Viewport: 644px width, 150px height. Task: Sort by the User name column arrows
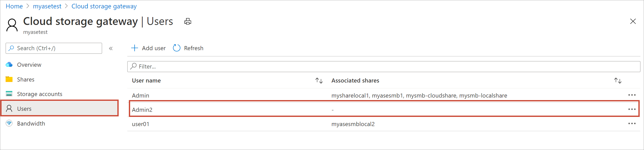(x=319, y=81)
